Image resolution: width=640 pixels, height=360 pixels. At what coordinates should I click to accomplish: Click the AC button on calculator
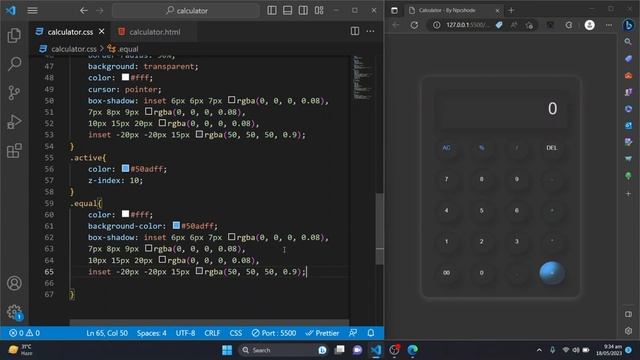pos(447,148)
